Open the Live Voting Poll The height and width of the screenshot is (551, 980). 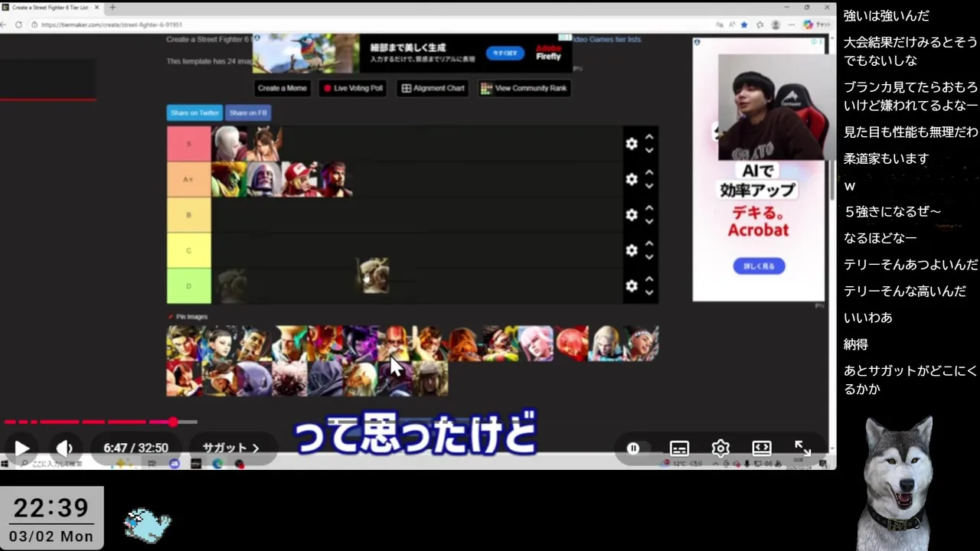tap(353, 88)
